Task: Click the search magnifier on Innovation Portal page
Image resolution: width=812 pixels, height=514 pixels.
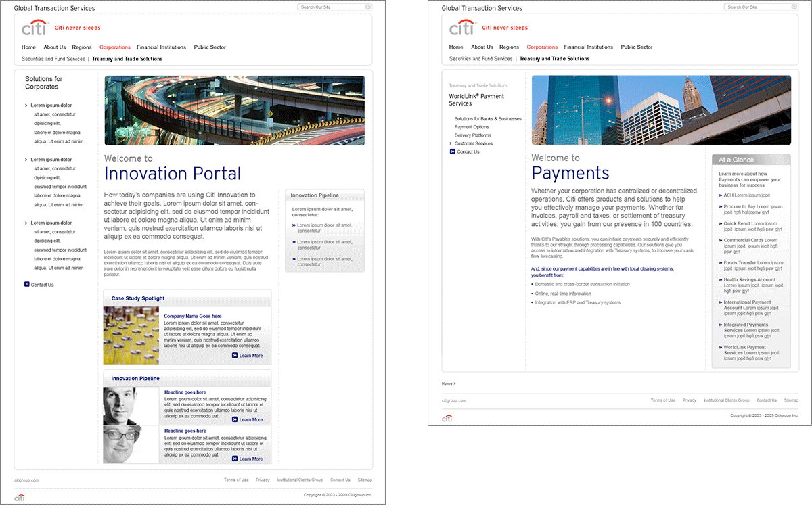Action: click(368, 7)
